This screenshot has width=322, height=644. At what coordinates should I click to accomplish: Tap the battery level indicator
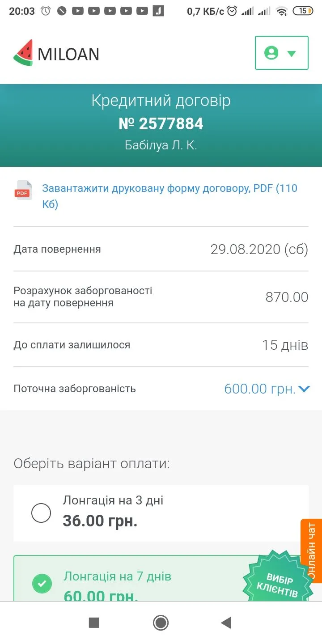click(x=303, y=11)
